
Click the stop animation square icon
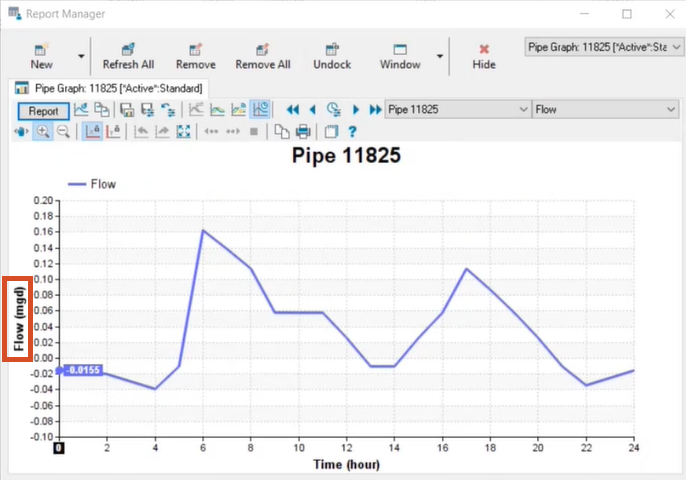click(x=254, y=131)
